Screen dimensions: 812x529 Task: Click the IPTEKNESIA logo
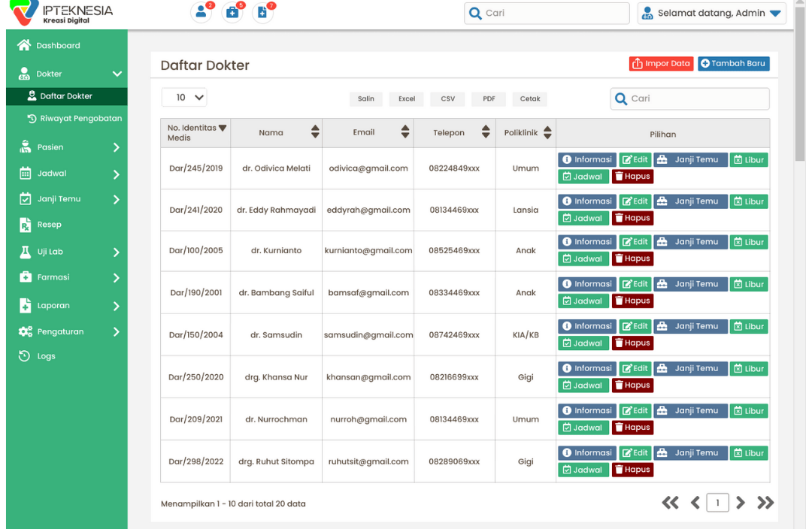(x=63, y=14)
